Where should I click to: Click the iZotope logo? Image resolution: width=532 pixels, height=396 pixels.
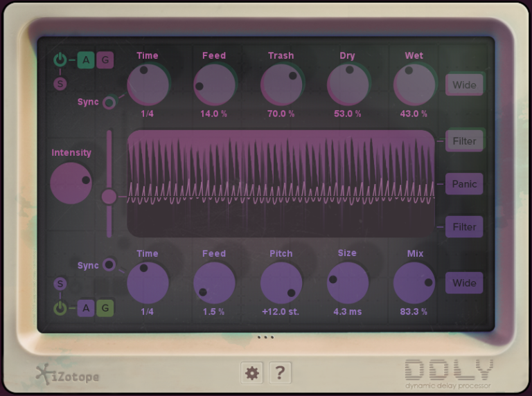(x=68, y=375)
